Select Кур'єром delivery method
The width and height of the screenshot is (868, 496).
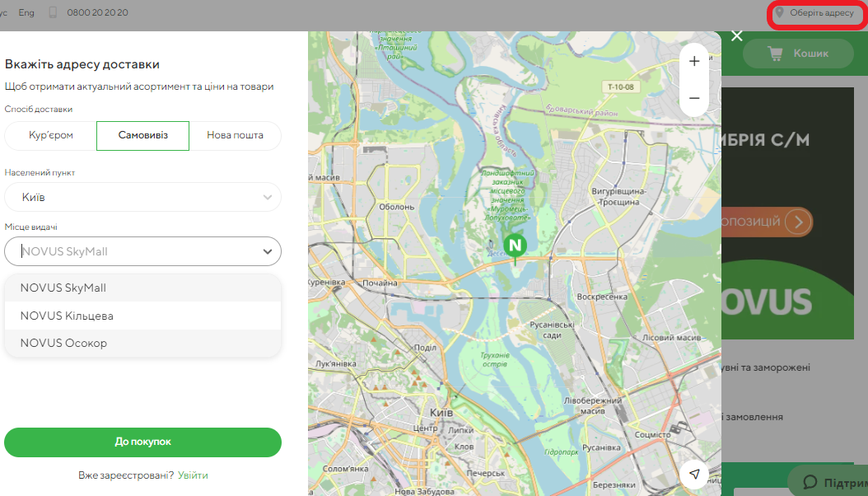[50, 135]
